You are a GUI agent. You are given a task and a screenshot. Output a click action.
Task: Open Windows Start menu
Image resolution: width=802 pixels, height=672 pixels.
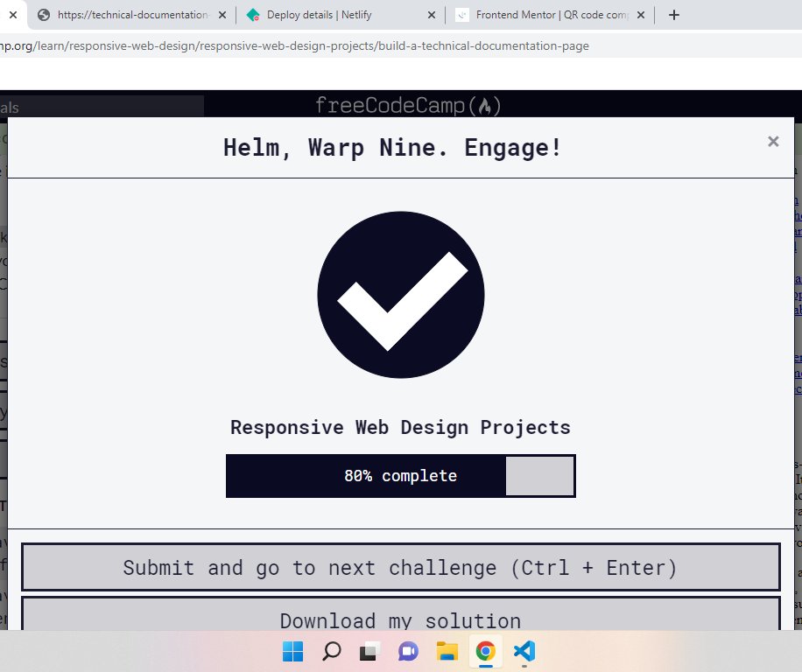click(292, 652)
